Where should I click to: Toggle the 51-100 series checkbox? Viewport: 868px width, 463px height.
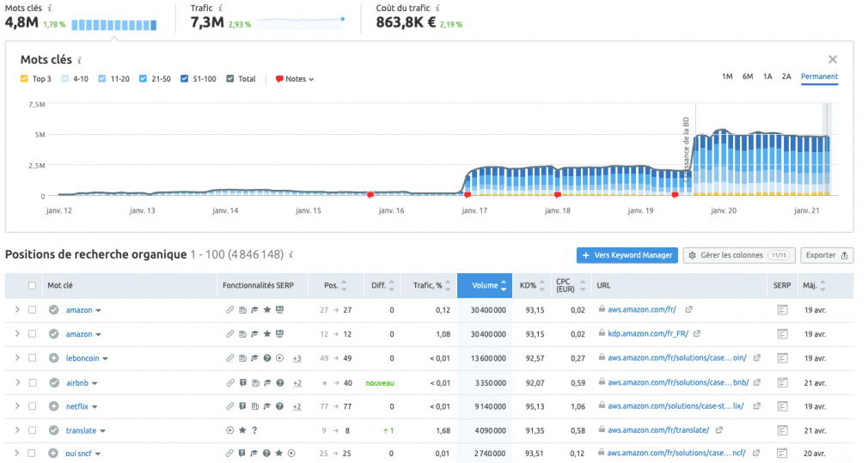184,78
